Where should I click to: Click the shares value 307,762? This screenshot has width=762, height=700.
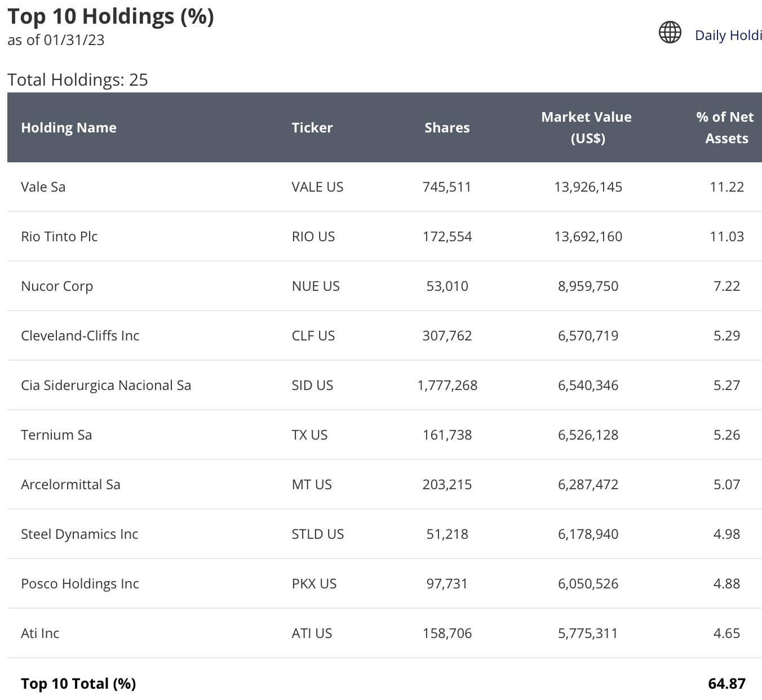[447, 335]
